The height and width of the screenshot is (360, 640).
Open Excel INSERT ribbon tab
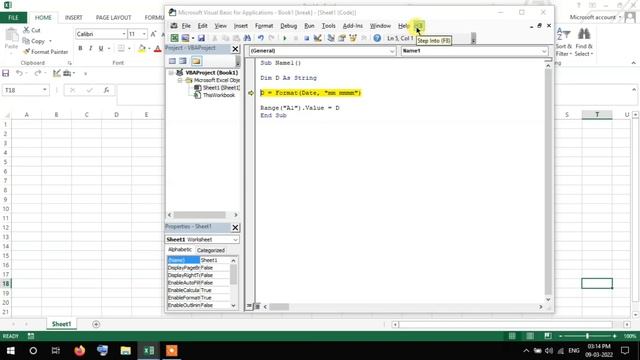(73, 18)
